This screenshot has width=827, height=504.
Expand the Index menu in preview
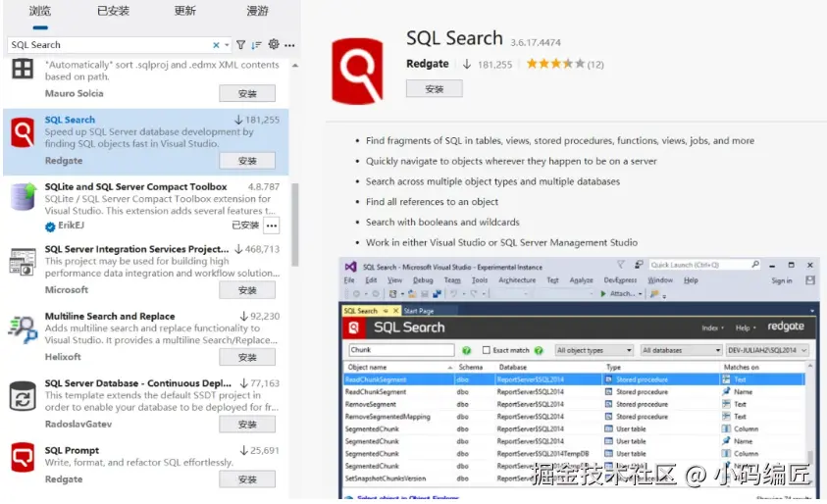pyautogui.click(x=713, y=328)
